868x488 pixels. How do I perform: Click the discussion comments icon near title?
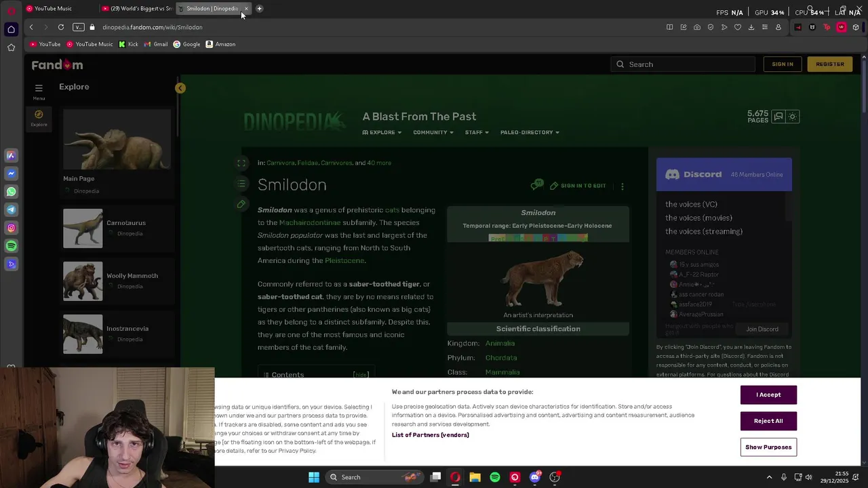537,184
